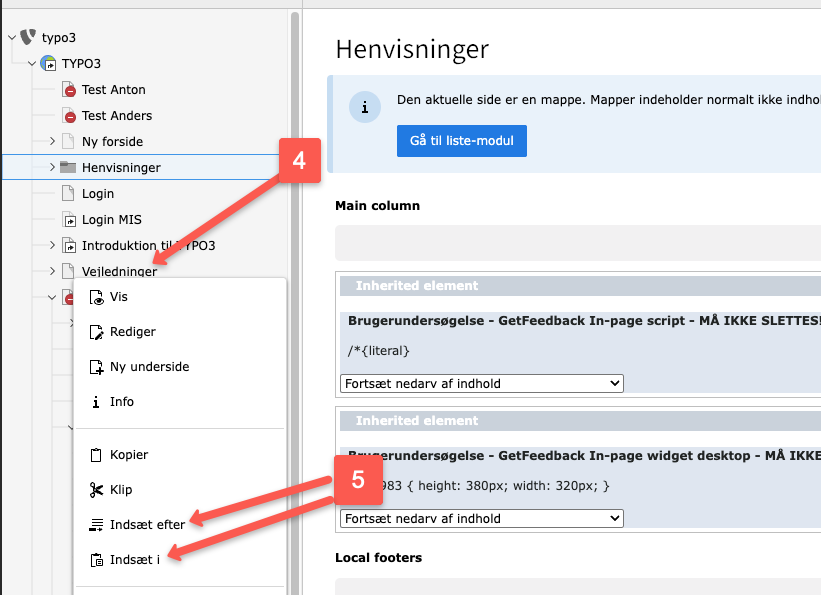Choose Indsæt i from context menu

point(134,559)
